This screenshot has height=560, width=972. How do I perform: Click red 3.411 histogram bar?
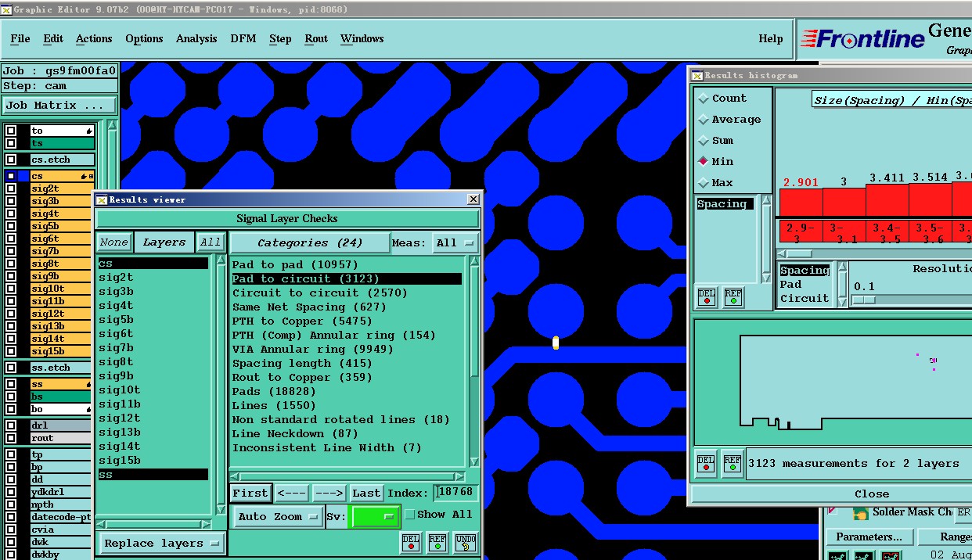[887, 200]
